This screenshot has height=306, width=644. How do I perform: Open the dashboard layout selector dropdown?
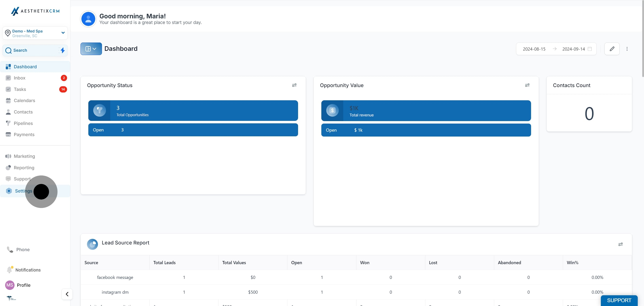tap(91, 49)
